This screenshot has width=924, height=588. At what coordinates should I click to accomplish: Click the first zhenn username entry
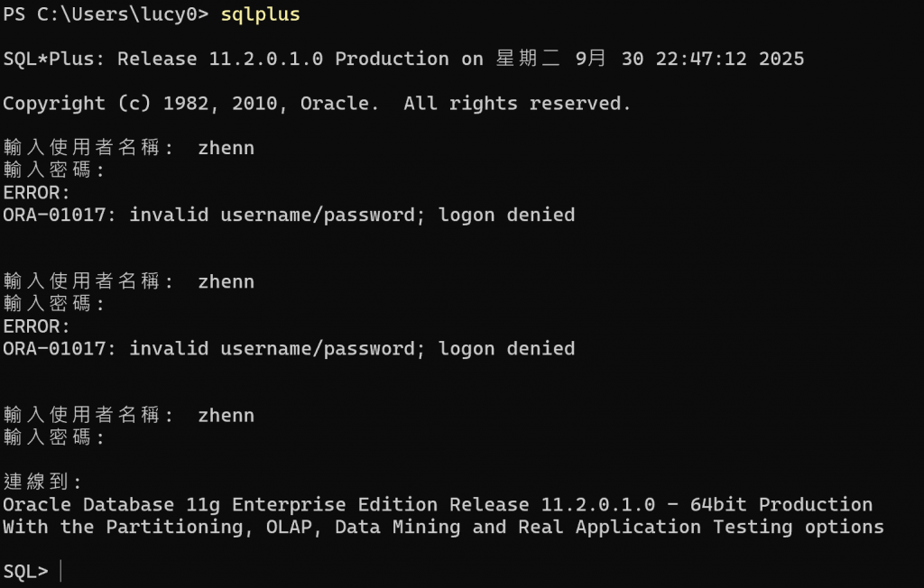pos(226,148)
